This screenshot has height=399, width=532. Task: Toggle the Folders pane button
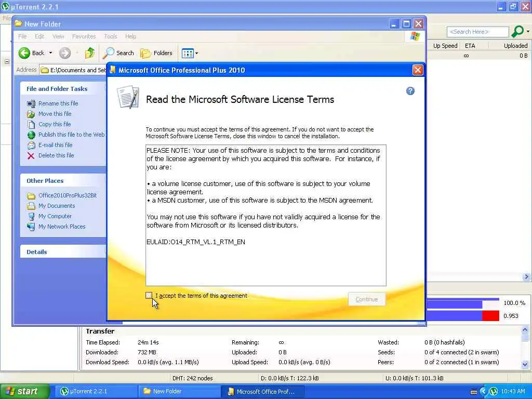[x=156, y=53]
